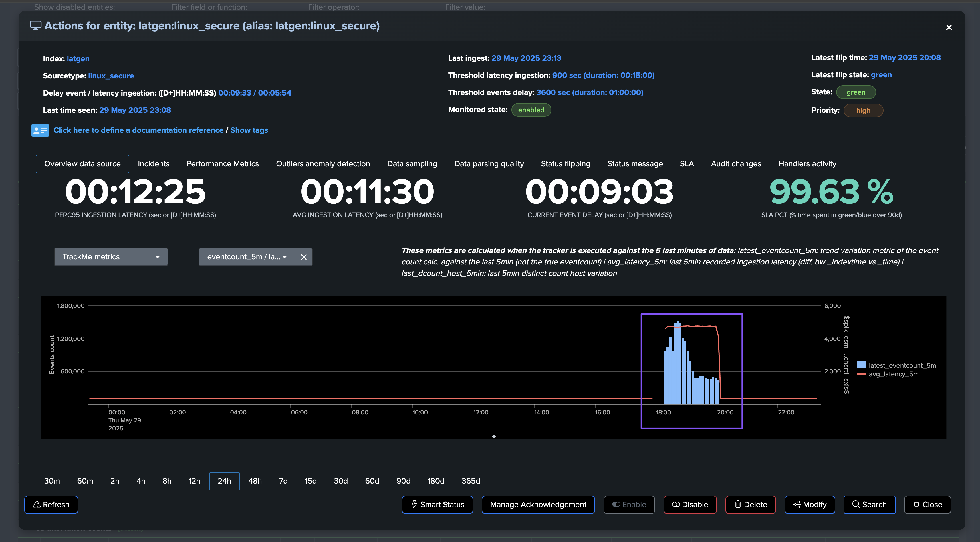980x542 pixels.
Task: Toggle latest_eventcount_5m legend series
Action: (902, 365)
